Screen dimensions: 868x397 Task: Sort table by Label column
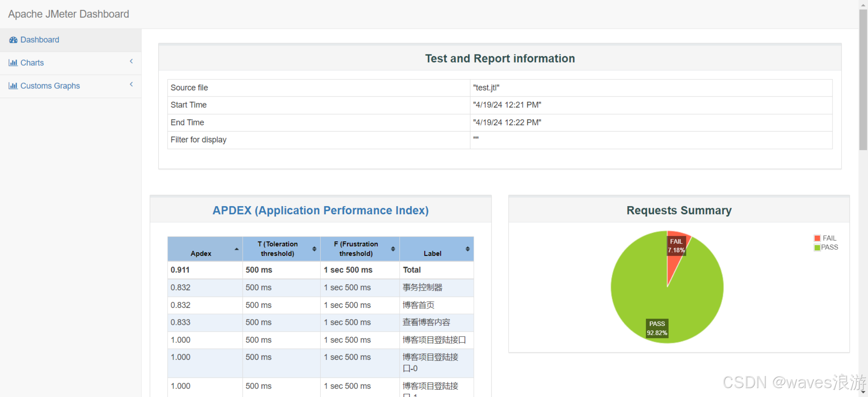(436, 249)
